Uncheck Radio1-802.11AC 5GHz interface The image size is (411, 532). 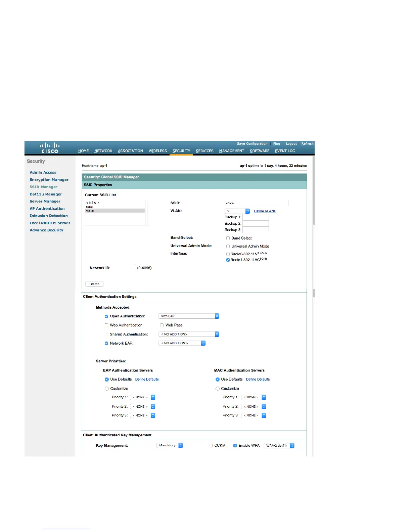tap(228, 260)
